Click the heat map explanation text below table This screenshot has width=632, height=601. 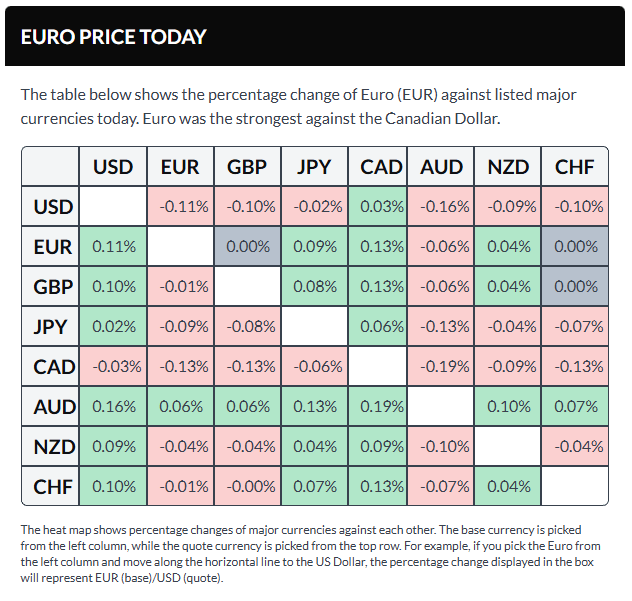(310, 552)
